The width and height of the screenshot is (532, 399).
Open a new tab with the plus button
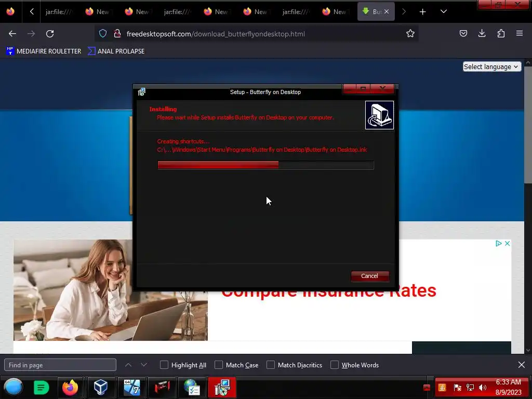tap(422, 12)
